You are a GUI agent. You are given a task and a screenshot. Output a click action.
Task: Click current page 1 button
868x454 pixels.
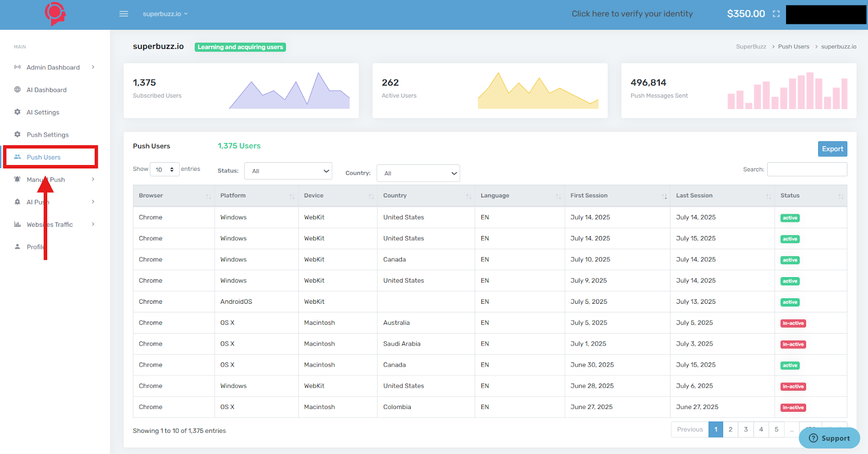[716, 429]
